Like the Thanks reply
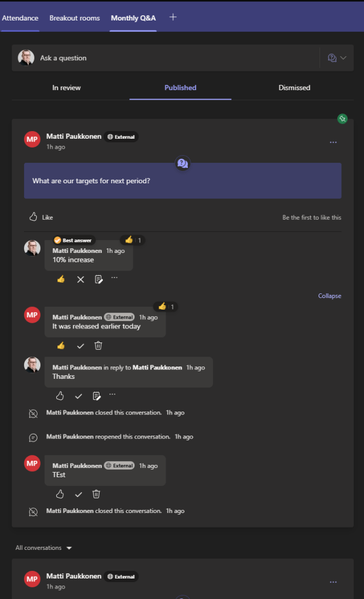 pyautogui.click(x=60, y=396)
